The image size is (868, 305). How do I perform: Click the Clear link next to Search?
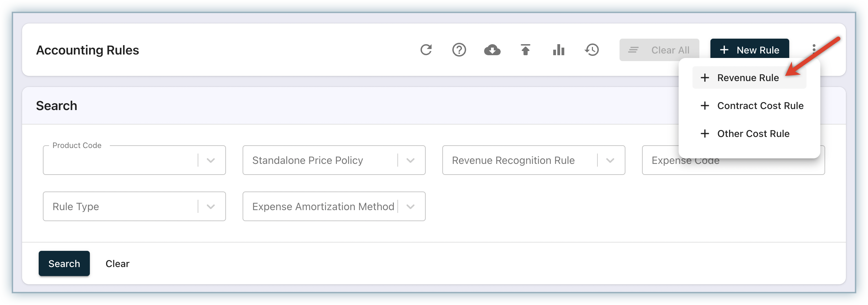click(x=117, y=264)
